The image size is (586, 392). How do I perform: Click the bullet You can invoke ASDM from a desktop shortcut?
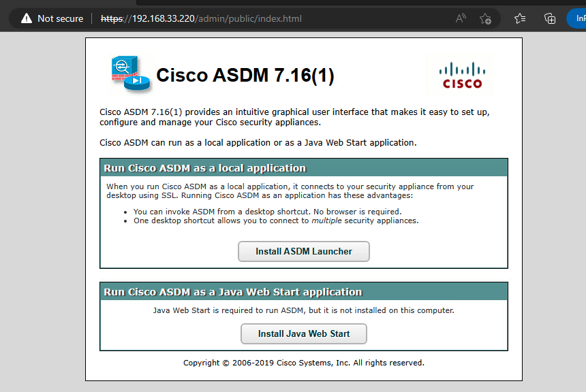(x=267, y=212)
